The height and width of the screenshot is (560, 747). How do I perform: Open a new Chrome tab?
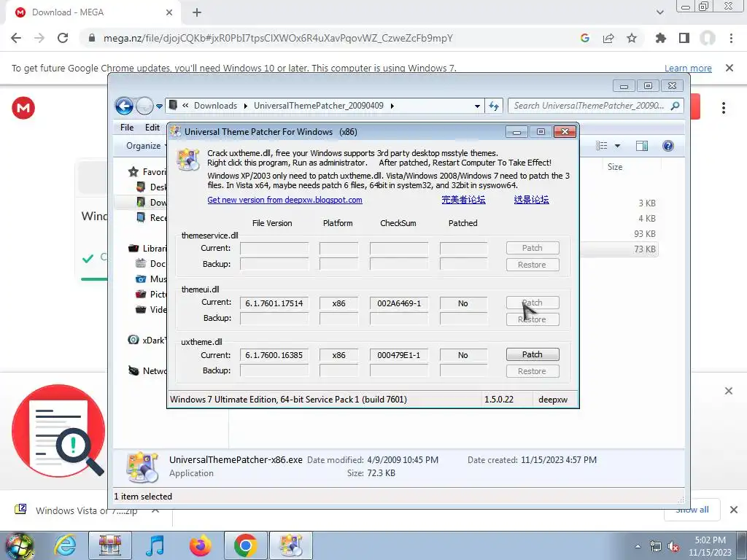pos(197,13)
